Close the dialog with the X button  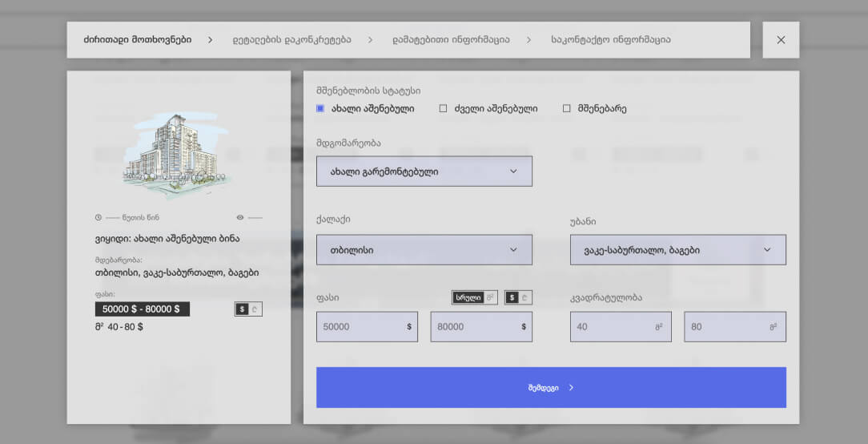(x=781, y=40)
